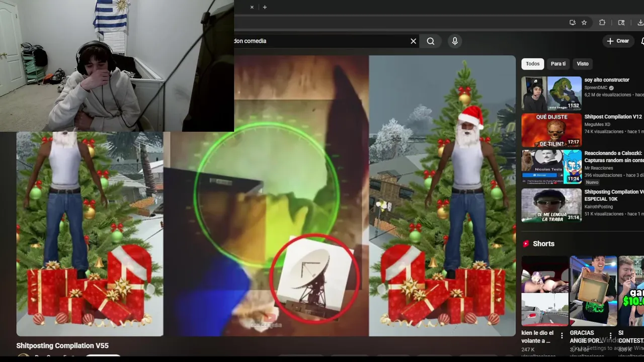Open the 'kien le dio el volante' short thumbnail
This screenshot has width=644, height=362.
[x=544, y=291]
